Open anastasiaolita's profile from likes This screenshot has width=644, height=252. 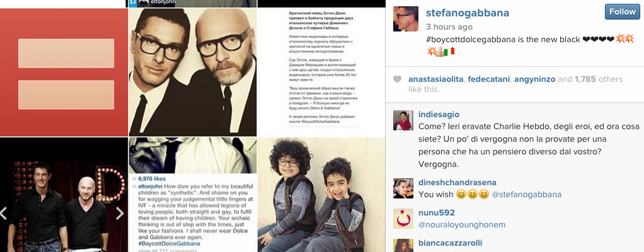pos(436,79)
